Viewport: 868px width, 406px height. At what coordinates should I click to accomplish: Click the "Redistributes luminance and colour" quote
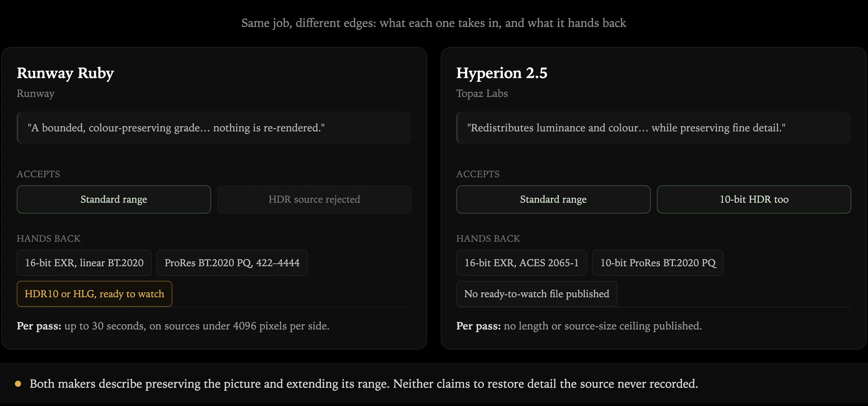(x=654, y=128)
